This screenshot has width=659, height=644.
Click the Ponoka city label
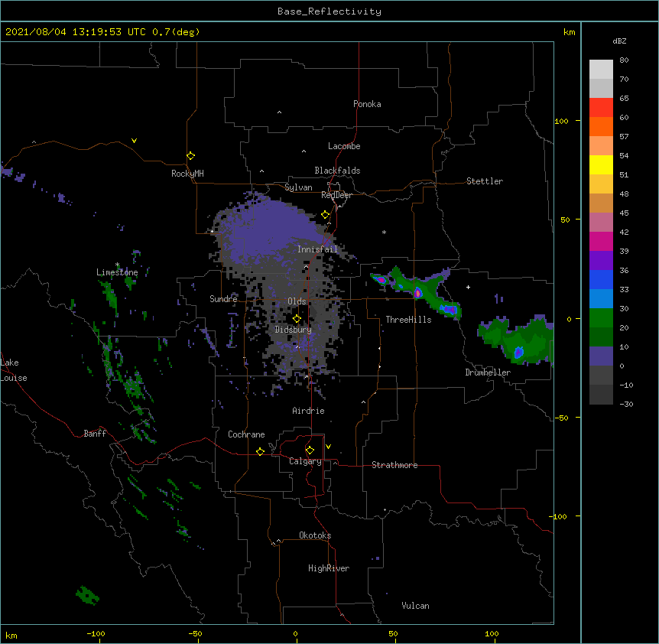tap(367, 104)
